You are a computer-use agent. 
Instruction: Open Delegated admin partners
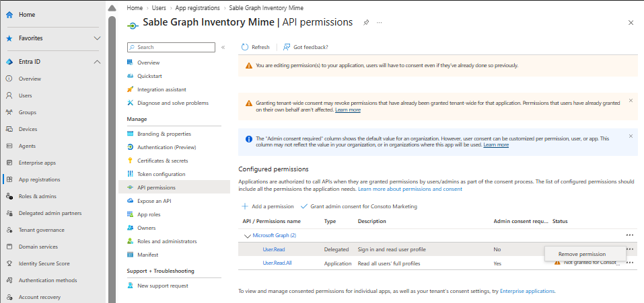pos(50,213)
